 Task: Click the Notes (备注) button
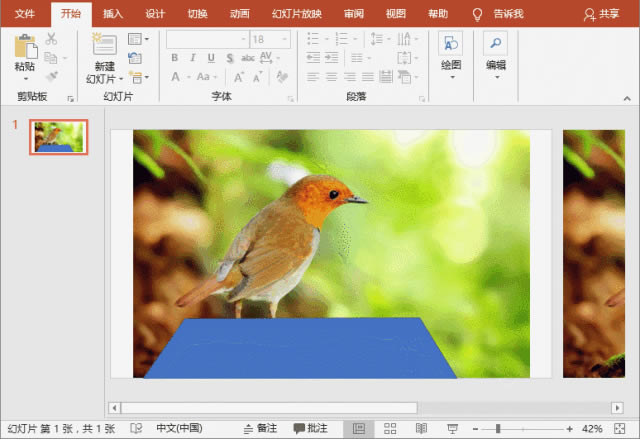coord(259,428)
